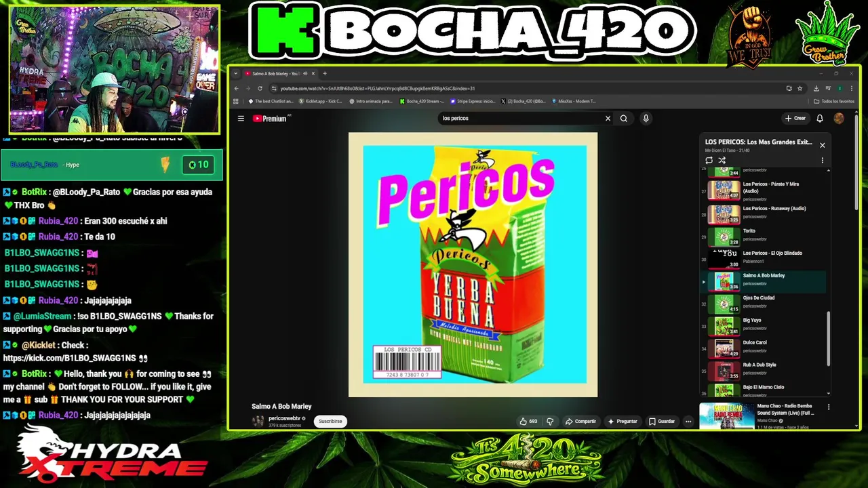
Task: Reload the YouTube page
Action: pos(260,88)
